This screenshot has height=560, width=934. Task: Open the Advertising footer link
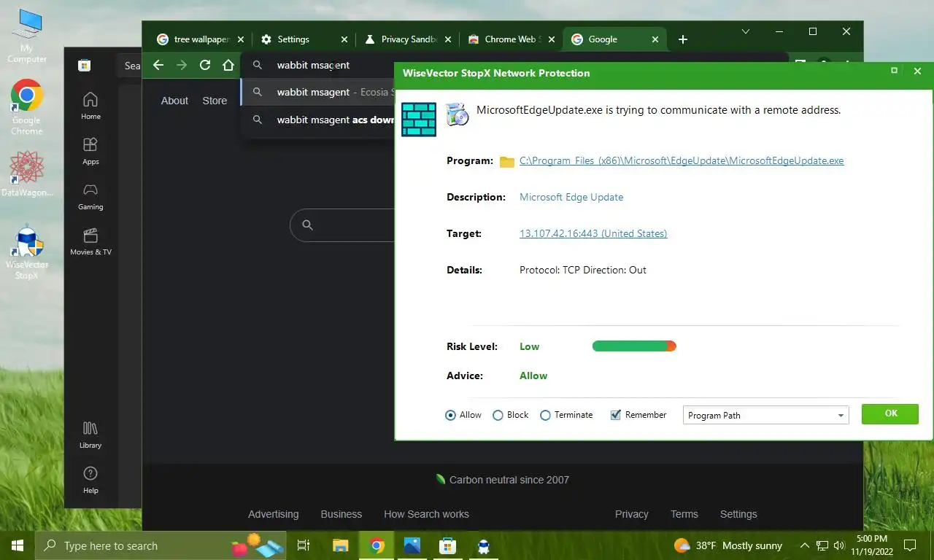pos(273,514)
